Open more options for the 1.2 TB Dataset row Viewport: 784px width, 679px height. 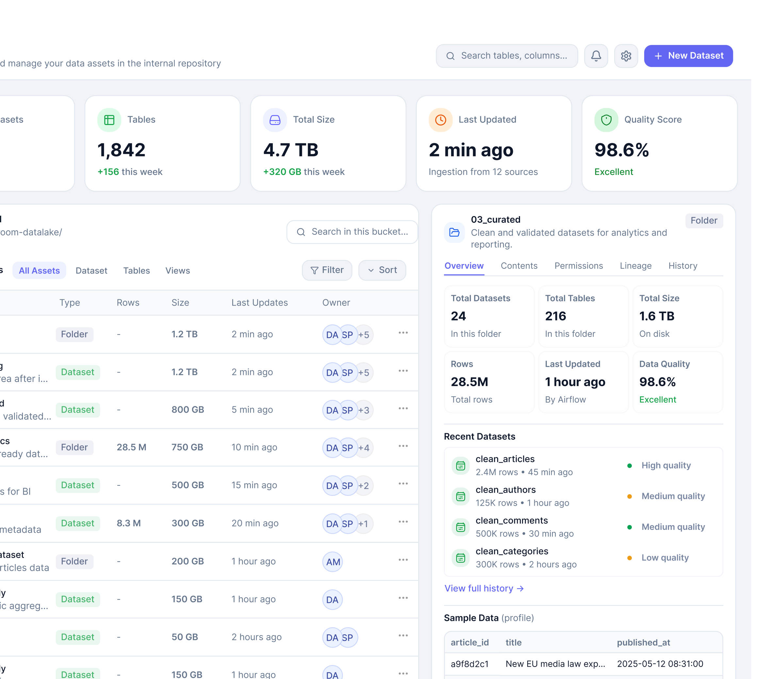click(403, 371)
